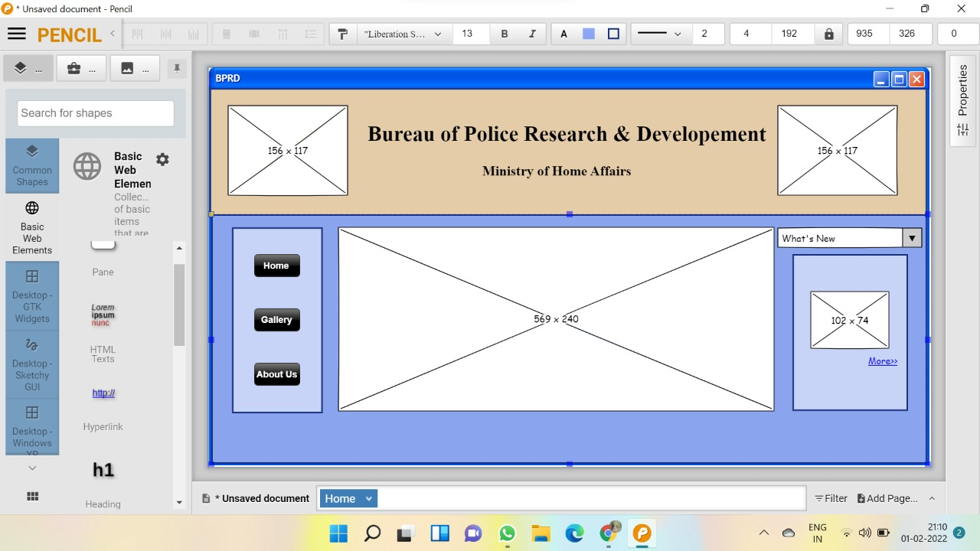This screenshot has width=980, height=551.
Task: Toggle the sidebar pin icon
Action: click(177, 68)
